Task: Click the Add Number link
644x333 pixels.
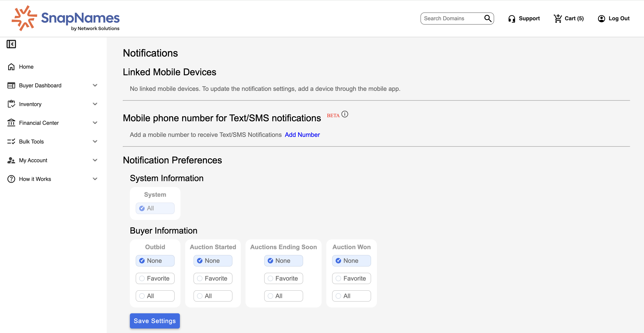Action: pyautogui.click(x=302, y=135)
